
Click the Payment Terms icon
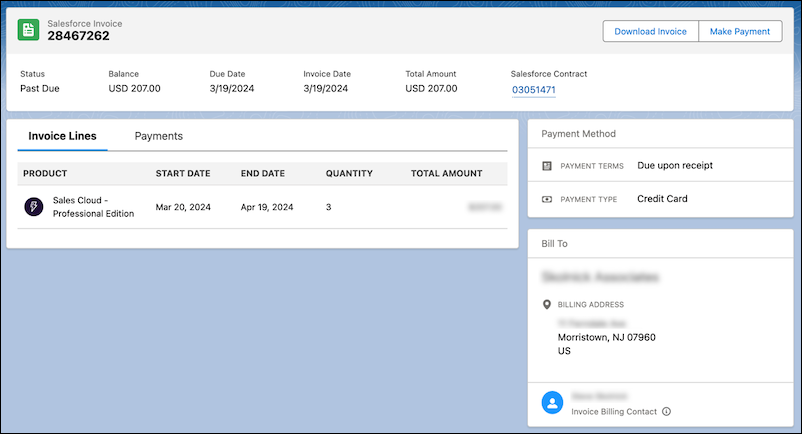pyautogui.click(x=547, y=166)
